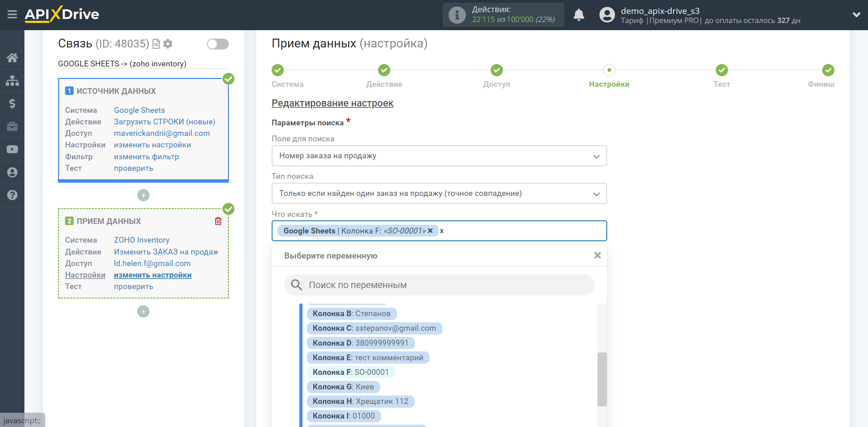The width and height of the screenshot is (868, 427).
Task: Toggle the connection on/off switch
Action: click(218, 44)
